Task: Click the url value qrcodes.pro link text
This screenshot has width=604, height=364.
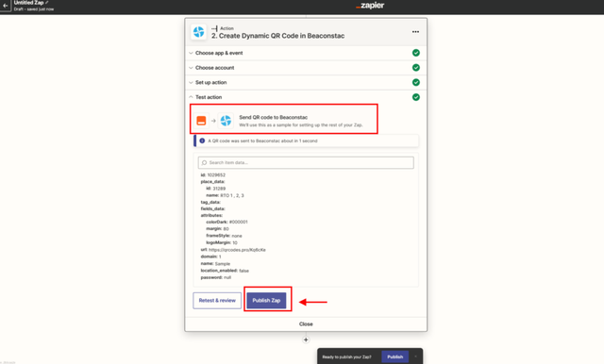Action: coord(237,250)
